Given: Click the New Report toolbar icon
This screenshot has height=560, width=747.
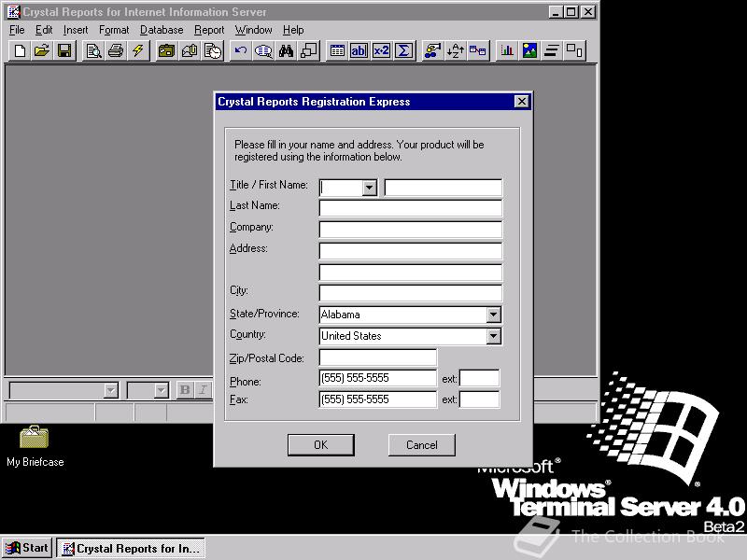Looking at the screenshot, I should point(20,50).
